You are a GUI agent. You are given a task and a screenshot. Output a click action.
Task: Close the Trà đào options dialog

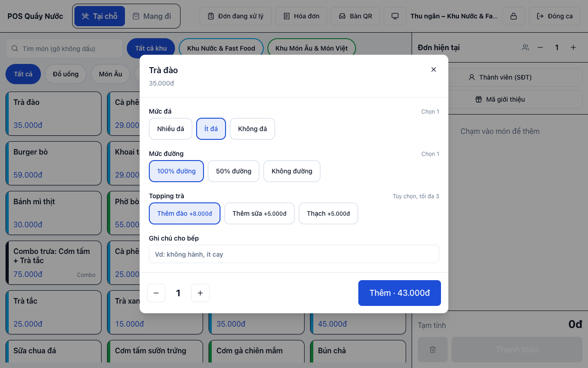[x=434, y=69]
